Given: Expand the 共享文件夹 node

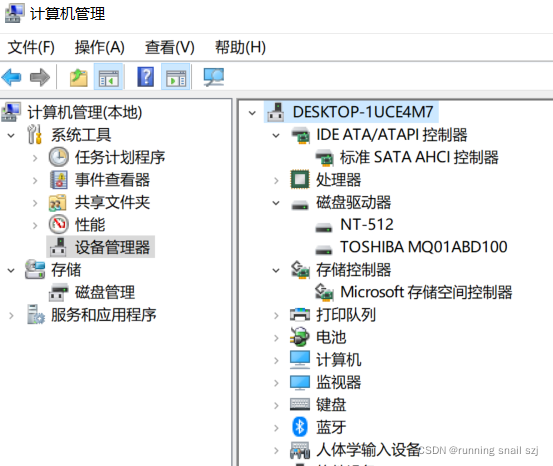Looking at the screenshot, I should (x=35, y=203).
